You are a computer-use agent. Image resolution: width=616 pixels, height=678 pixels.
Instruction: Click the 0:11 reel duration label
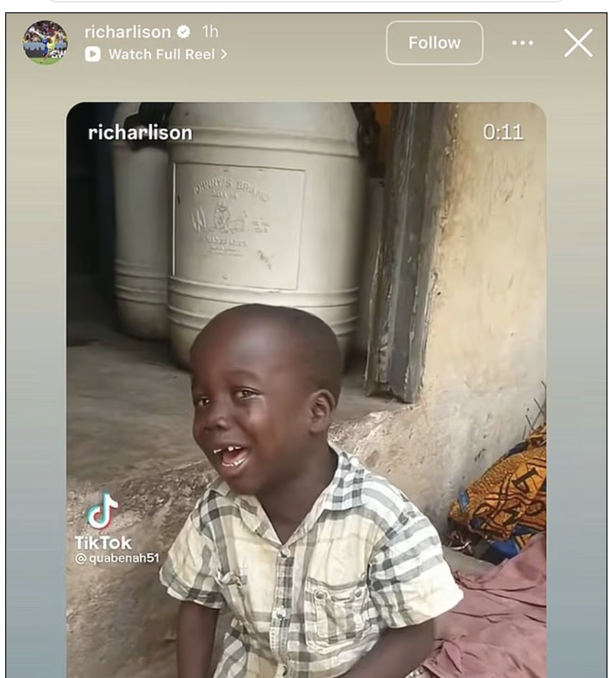coord(503,132)
